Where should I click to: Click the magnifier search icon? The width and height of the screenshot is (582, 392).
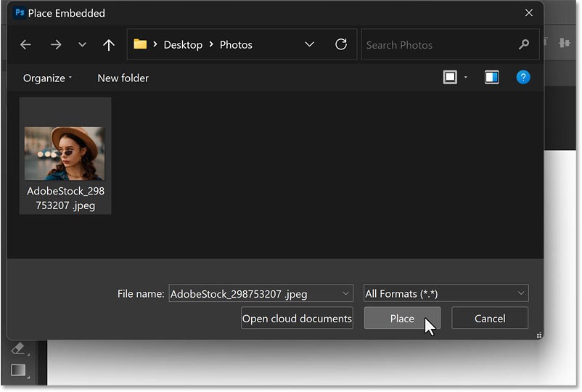524,45
